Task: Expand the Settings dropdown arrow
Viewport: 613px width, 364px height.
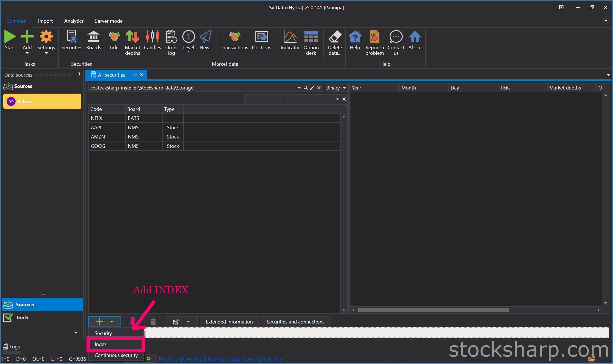Action: point(46,53)
